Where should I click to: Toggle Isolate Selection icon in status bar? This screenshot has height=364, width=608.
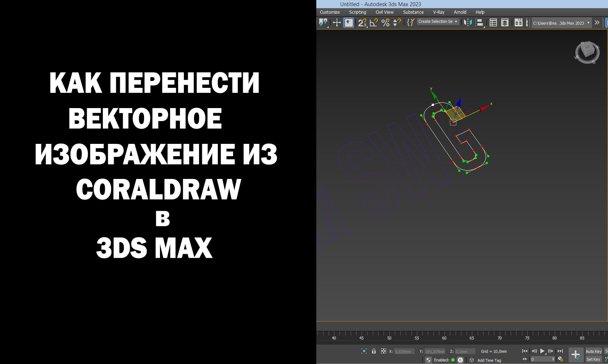364,351
